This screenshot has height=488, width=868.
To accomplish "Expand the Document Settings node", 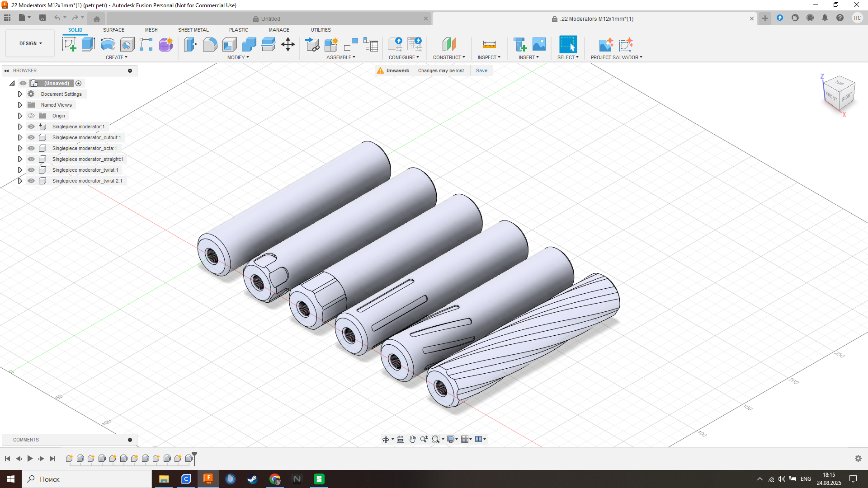I will (20, 94).
